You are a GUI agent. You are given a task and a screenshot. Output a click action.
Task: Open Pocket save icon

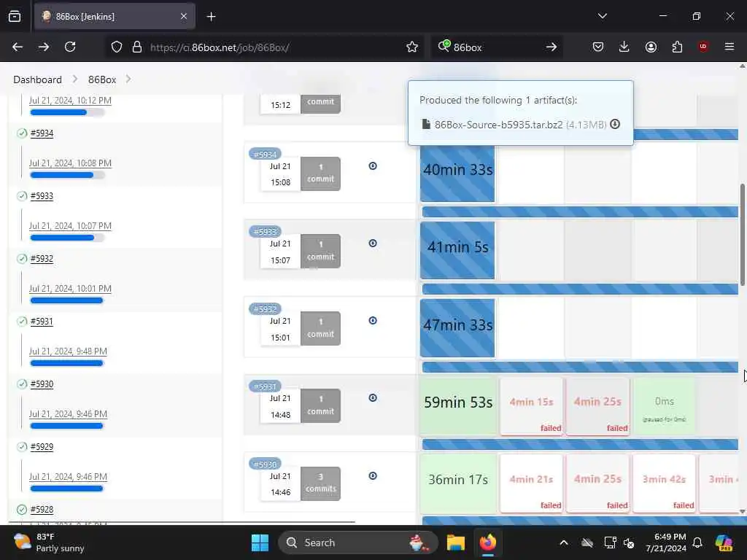pyautogui.click(x=598, y=47)
